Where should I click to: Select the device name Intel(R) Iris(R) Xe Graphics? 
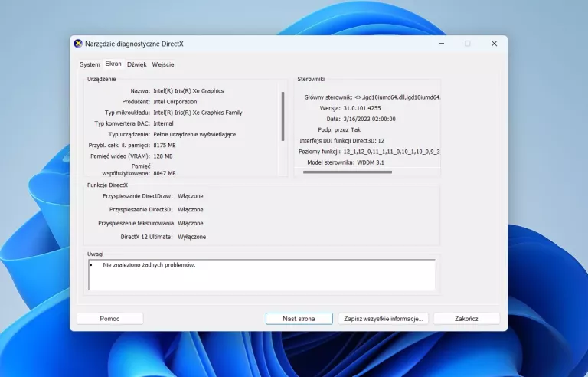(x=188, y=91)
